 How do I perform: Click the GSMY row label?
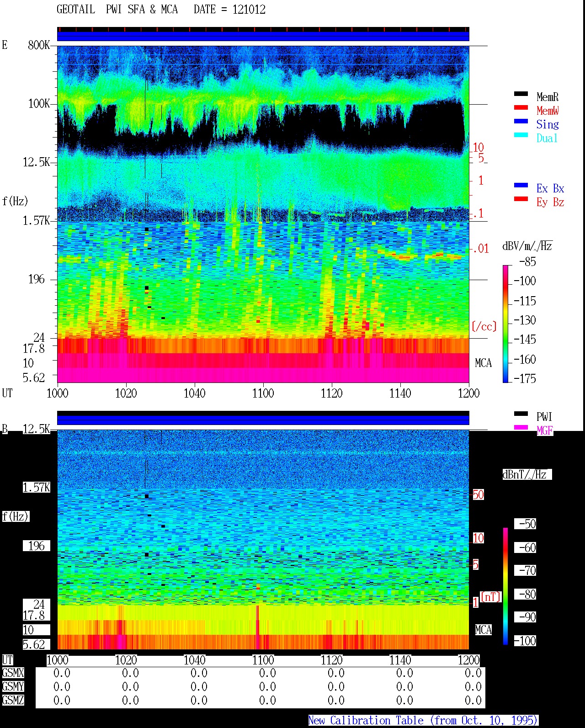(13, 687)
